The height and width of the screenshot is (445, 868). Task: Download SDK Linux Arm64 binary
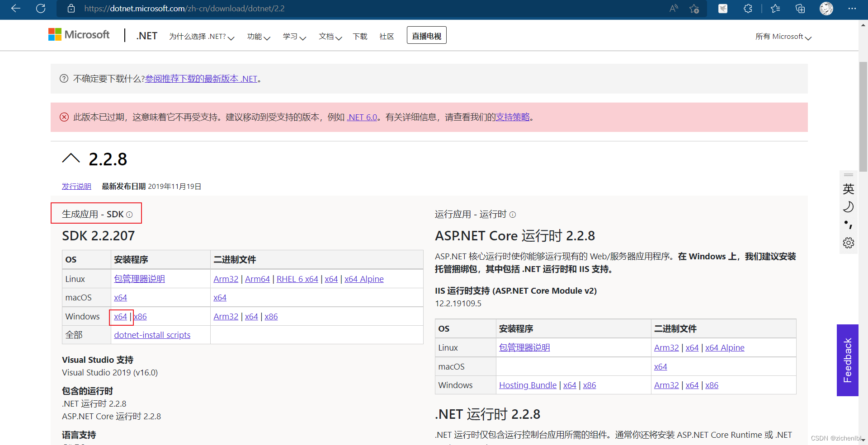pos(257,279)
